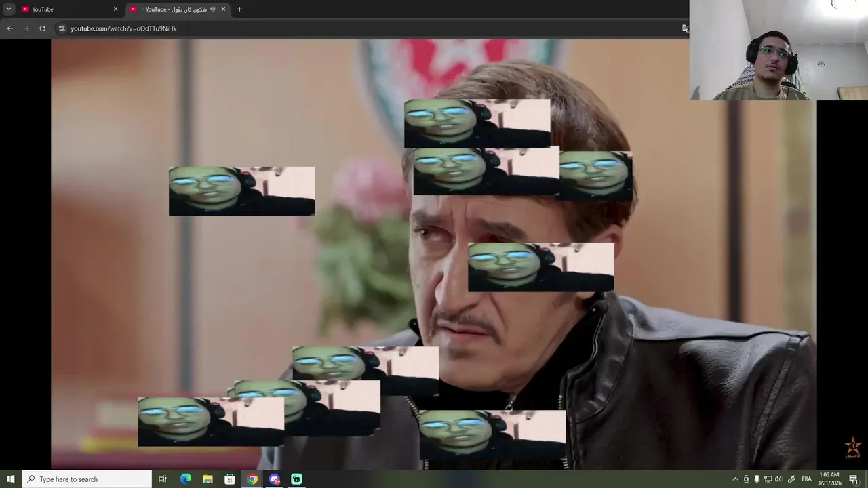Go back to the previous page

9,28
